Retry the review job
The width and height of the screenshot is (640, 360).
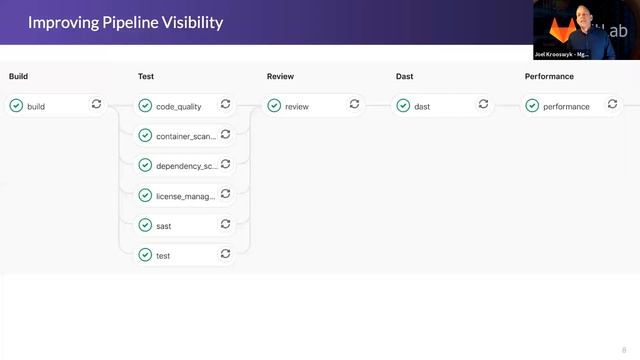354,104
